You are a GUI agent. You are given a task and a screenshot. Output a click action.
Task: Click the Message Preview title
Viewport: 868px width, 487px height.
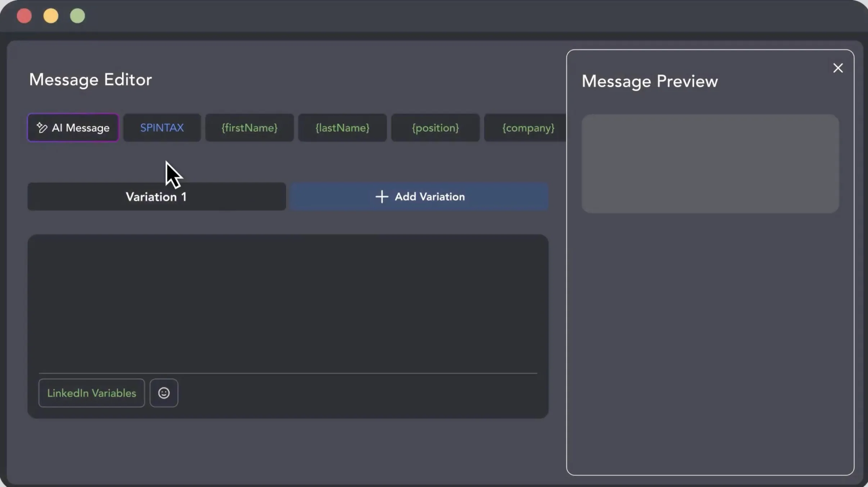point(650,81)
